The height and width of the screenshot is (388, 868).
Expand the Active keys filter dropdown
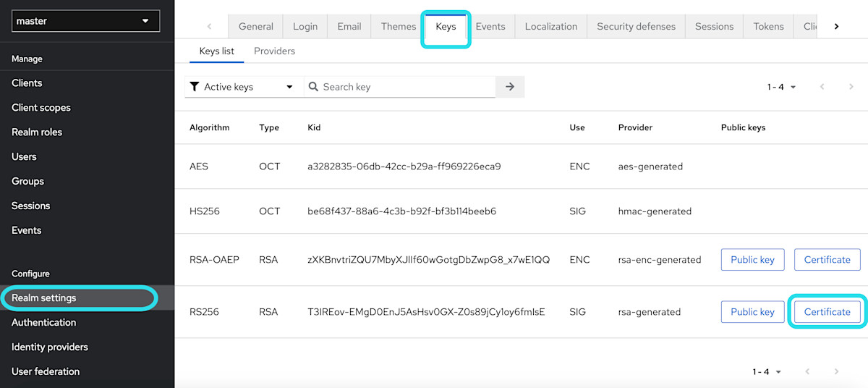[243, 87]
